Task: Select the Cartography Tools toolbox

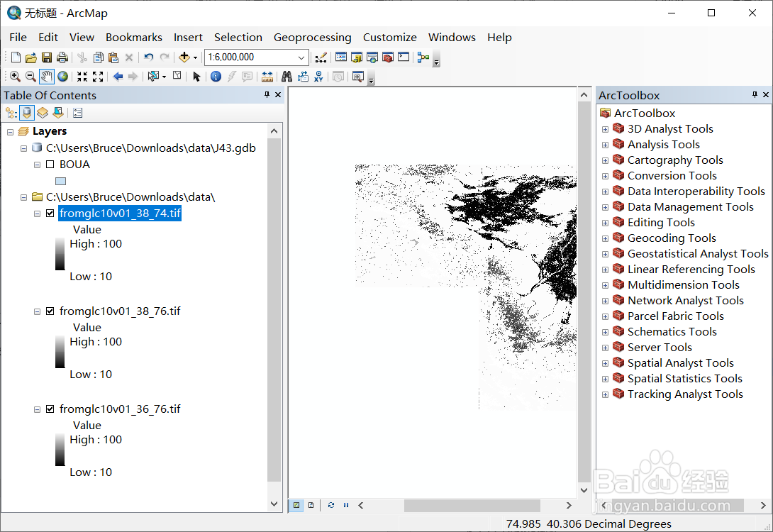Action: [x=675, y=160]
